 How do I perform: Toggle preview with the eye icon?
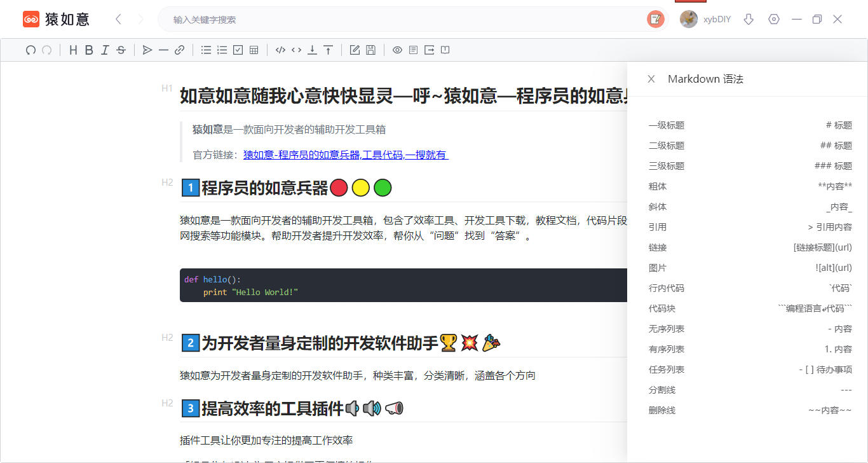[397, 50]
